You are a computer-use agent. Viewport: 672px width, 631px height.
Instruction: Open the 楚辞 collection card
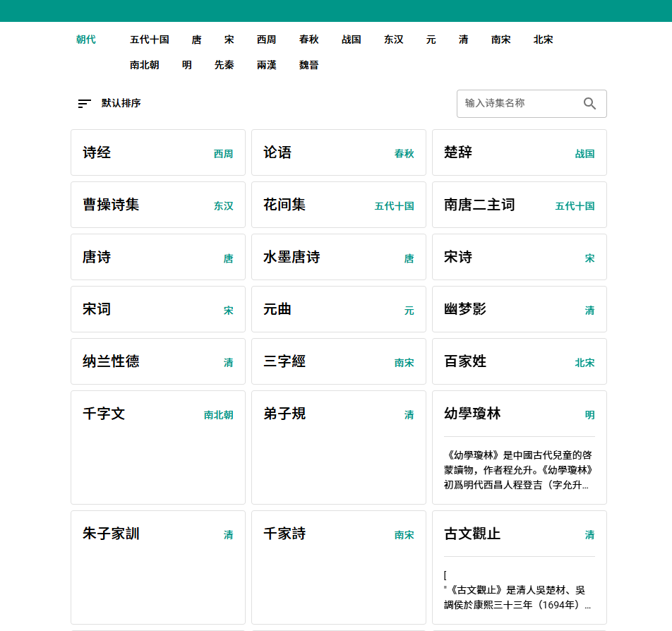(520, 152)
